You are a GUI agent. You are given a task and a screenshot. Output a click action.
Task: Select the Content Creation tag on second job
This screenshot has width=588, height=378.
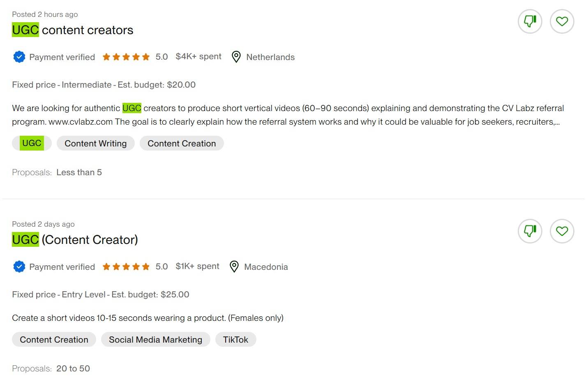54,339
